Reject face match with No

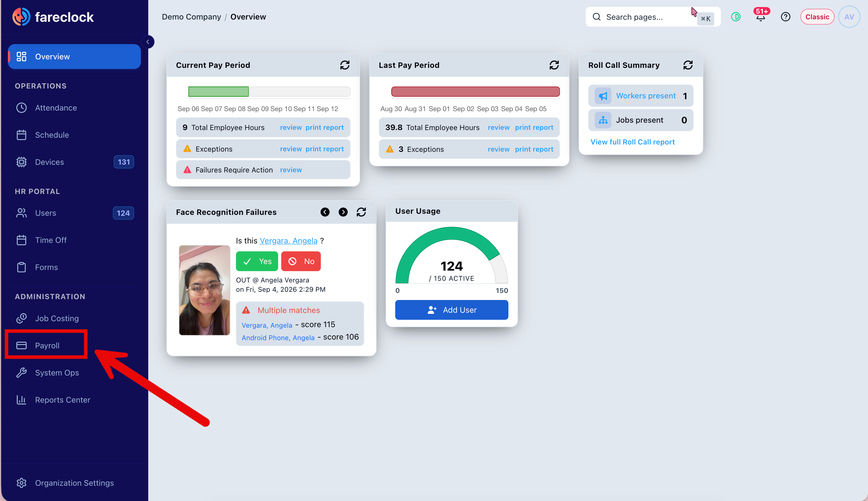tap(301, 261)
